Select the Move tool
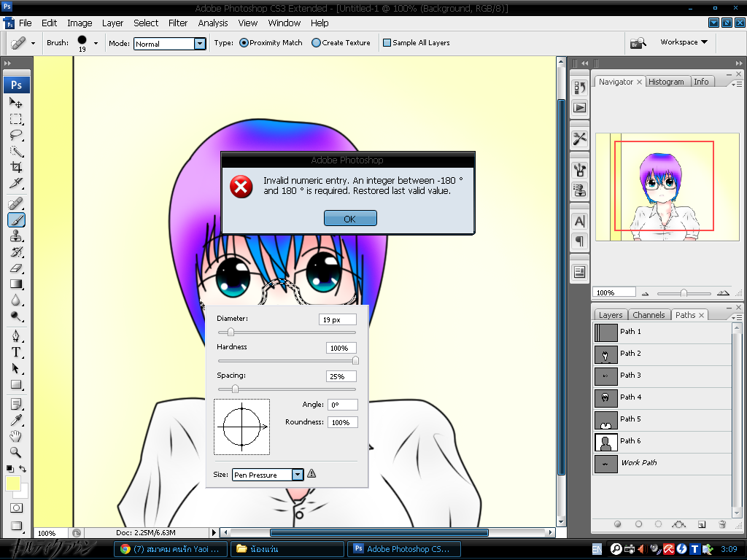 (x=16, y=102)
